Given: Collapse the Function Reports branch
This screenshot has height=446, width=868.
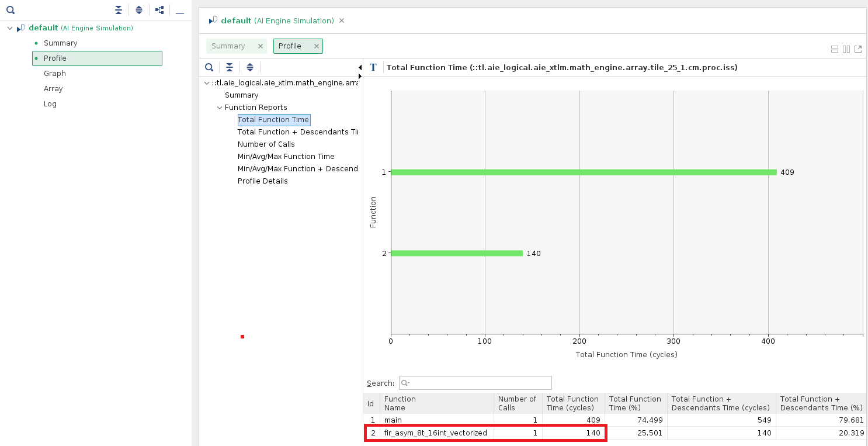Looking at the screenshot, I should (x=220, y=107).
